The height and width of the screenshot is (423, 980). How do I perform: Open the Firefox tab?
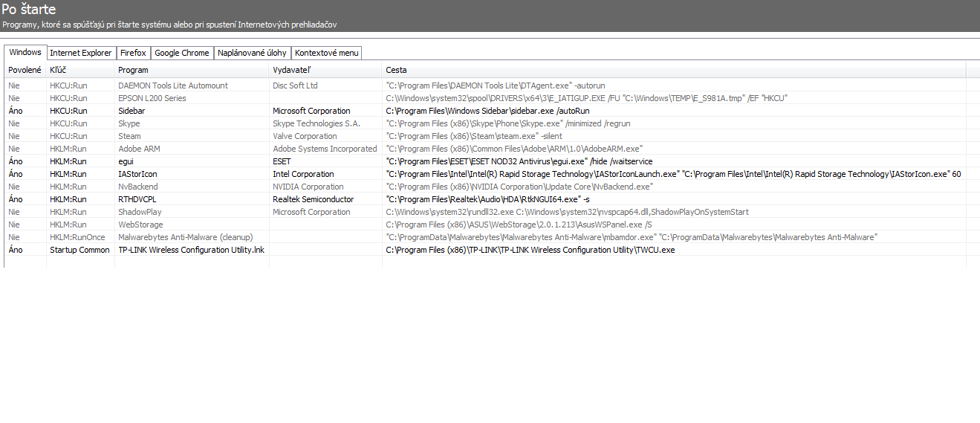click(x=133, y=53)
